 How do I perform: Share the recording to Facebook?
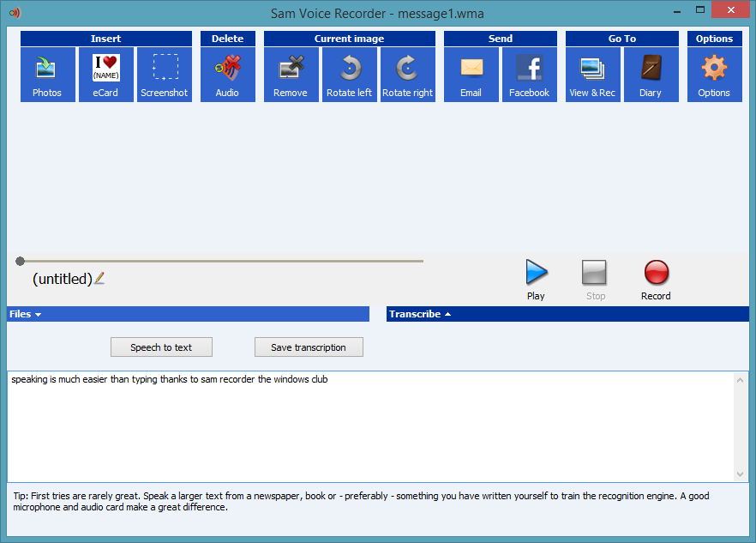pyautogui.click(x=530, y=75)
